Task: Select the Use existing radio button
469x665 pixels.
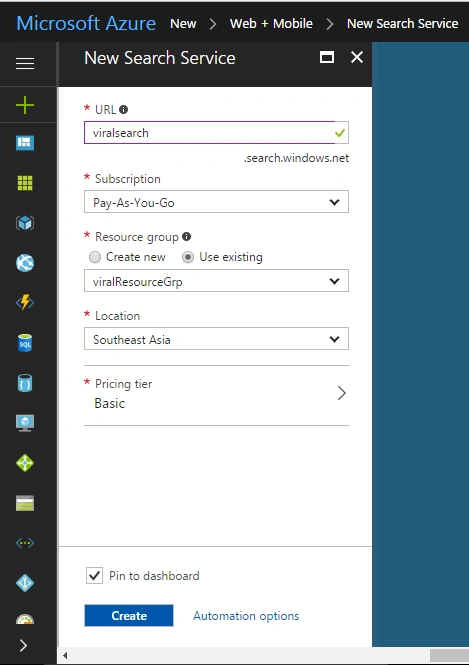Action: (x=188, y=257)
